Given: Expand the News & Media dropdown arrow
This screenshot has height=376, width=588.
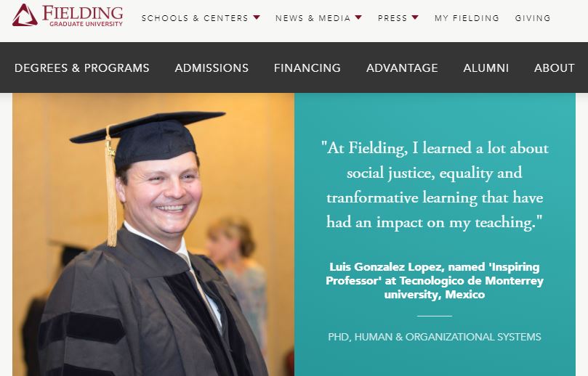Looking at the screenshot, I should coord(358,17).
